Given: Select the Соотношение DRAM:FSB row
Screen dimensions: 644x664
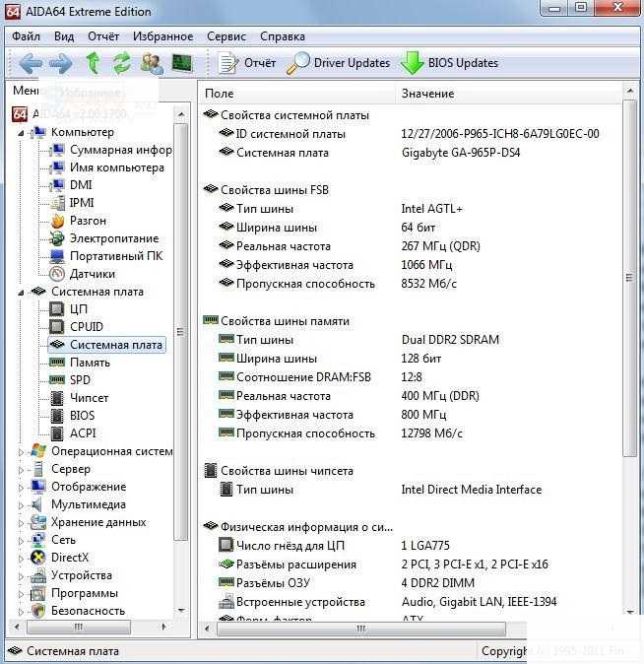Looking at the screenshot, I should pos(411,377).
